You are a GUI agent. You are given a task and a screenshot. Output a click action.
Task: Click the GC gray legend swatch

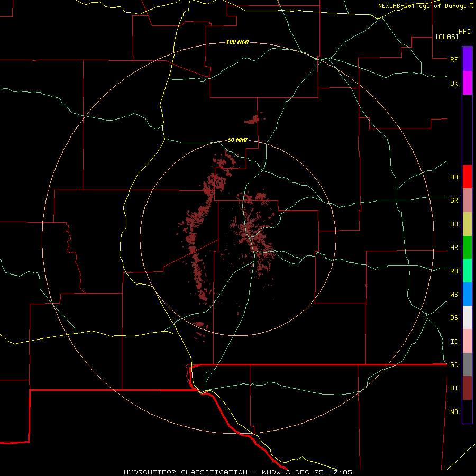pos(467,364)
